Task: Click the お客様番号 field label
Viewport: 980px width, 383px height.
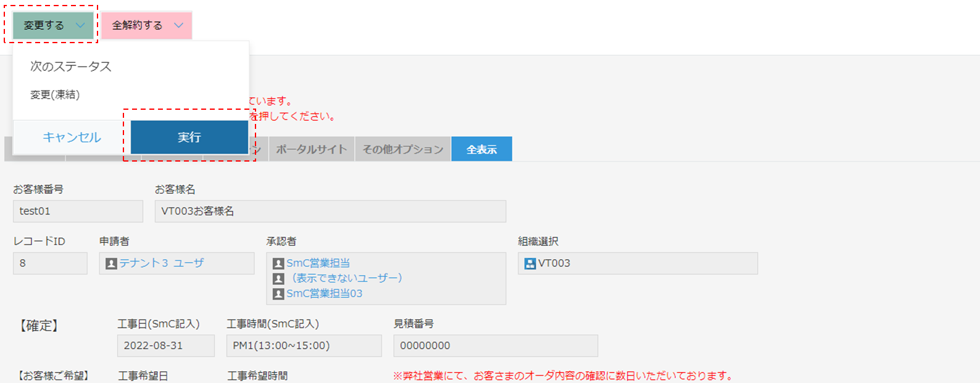Action: click(x=38, y=189)
